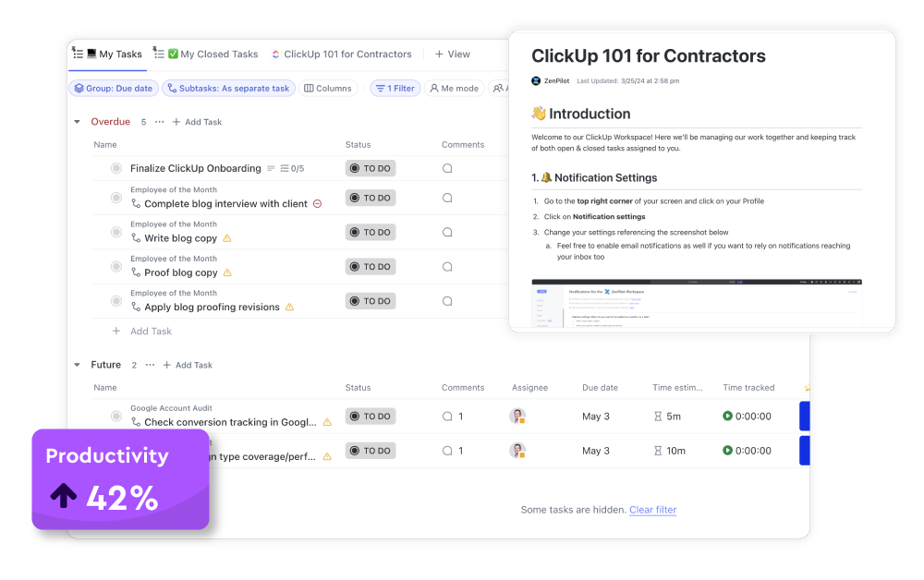924x580 pixels.
Task: Click warning icon beside Write blog copy
Action: (227, 238)
